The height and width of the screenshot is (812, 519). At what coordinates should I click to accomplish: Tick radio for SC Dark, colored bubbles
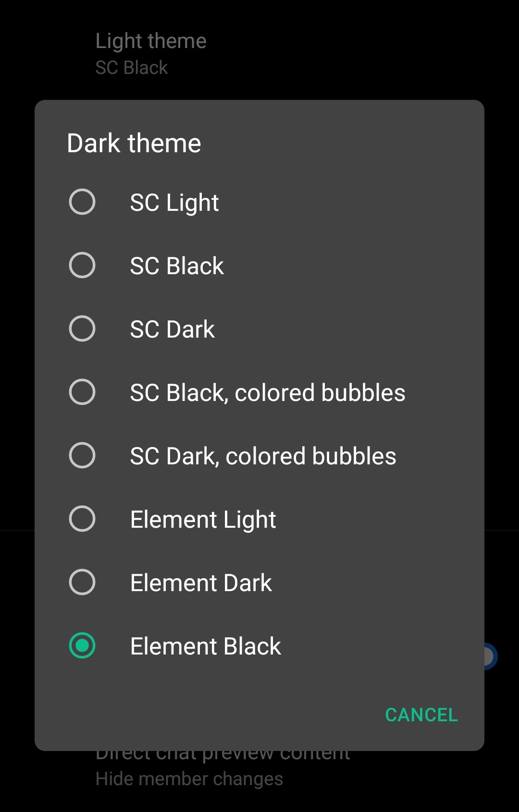[x=82, y=455]
